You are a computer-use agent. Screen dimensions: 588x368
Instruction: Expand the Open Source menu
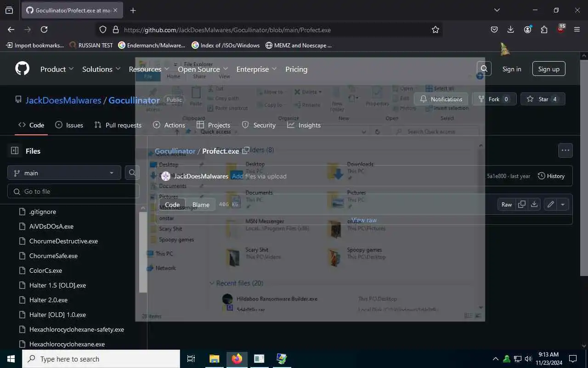(203, 69)
